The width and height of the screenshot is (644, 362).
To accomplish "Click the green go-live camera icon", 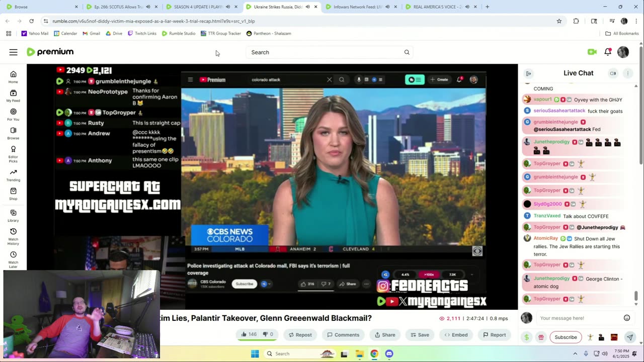I will (592, 52).
